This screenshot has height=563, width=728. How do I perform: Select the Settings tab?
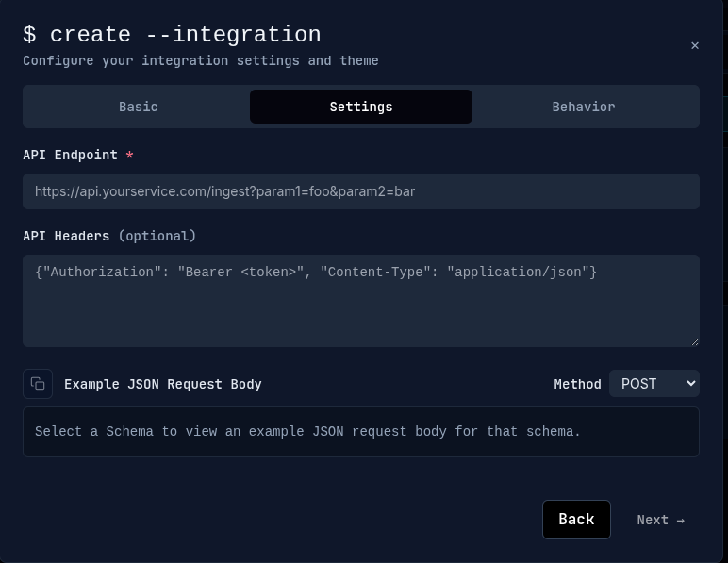[360, 107]
